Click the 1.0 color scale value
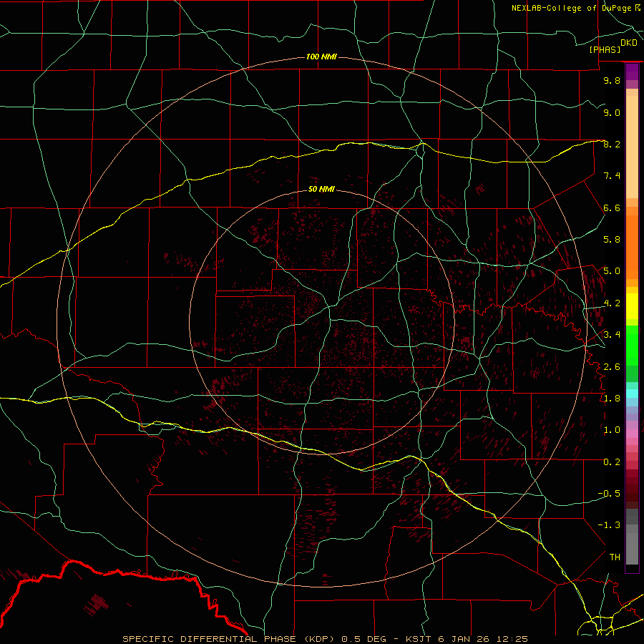 click(x=612, y=430)
